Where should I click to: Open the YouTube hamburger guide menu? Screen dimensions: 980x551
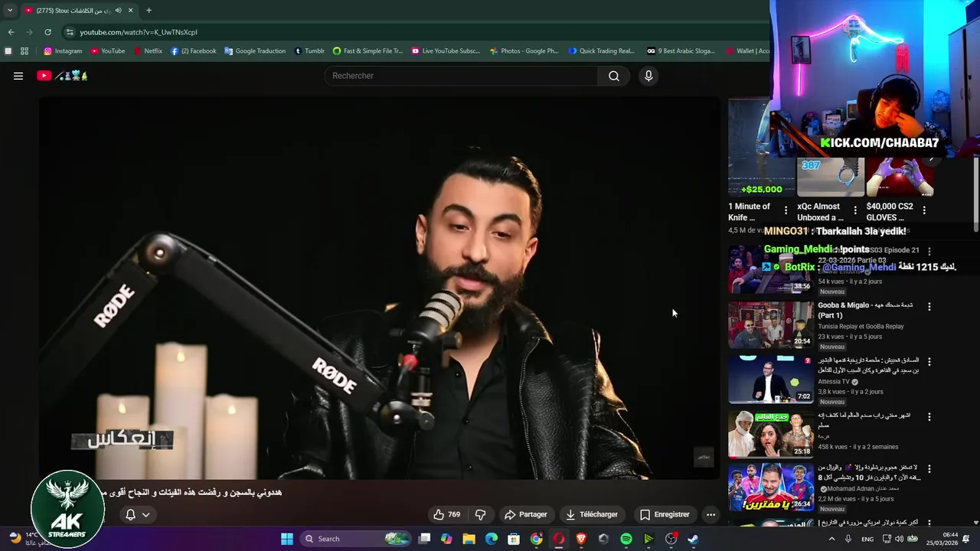point(18,76)
